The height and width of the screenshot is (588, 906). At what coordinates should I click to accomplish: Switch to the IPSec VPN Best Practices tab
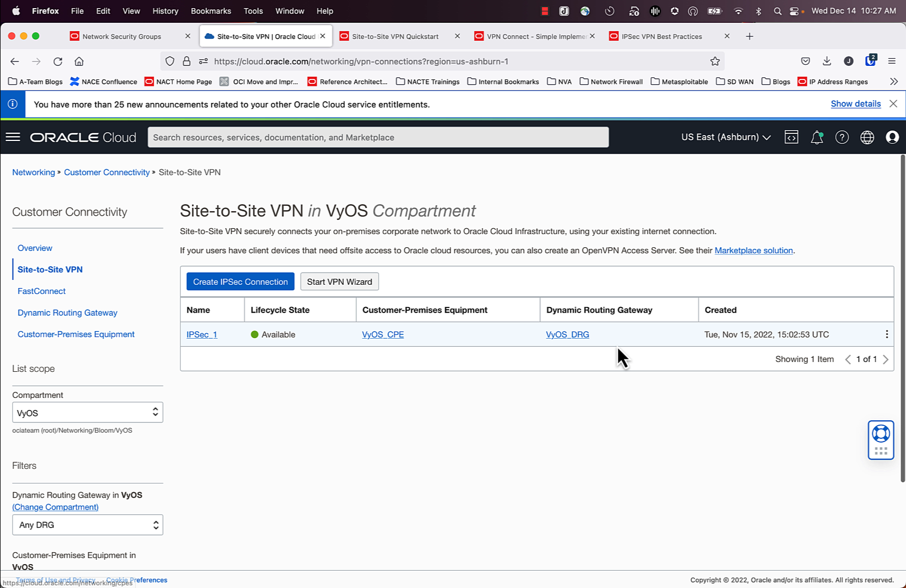(x=662, y=36)
